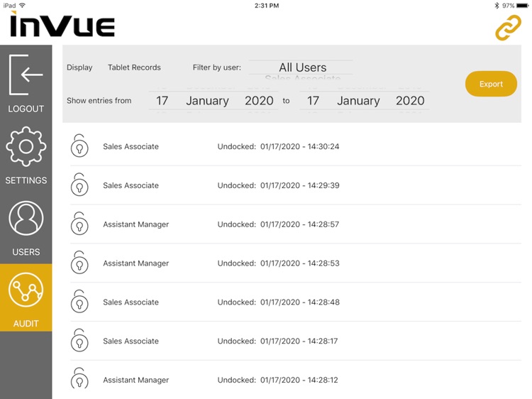Tap the 2:31 PM clock
This screenshot has width=532, height=399.
(267, 6)
